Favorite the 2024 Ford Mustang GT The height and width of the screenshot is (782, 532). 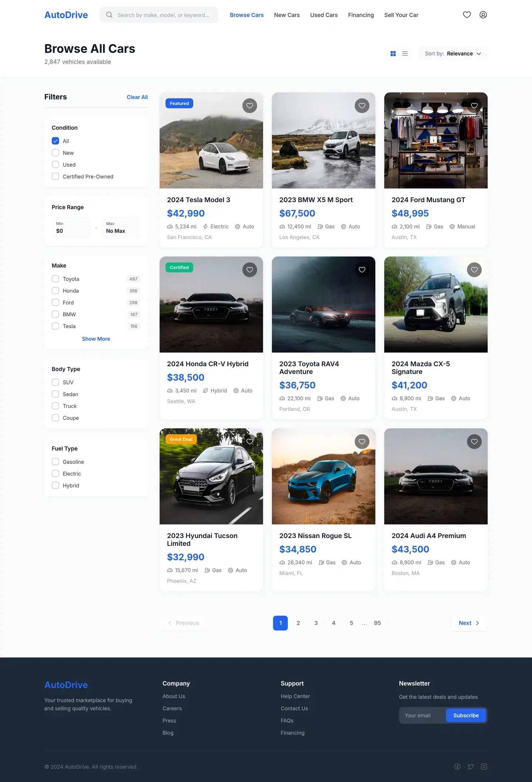(474, 106)
